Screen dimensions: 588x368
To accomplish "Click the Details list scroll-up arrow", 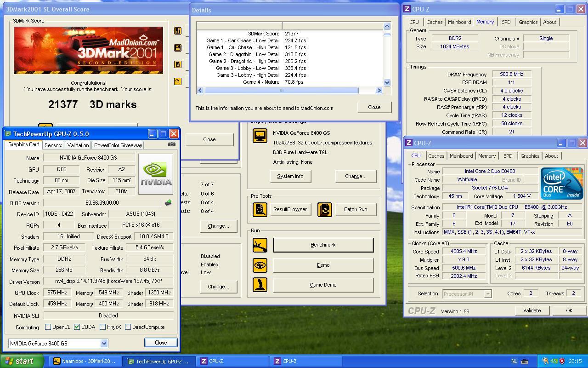I will point(387,26).
